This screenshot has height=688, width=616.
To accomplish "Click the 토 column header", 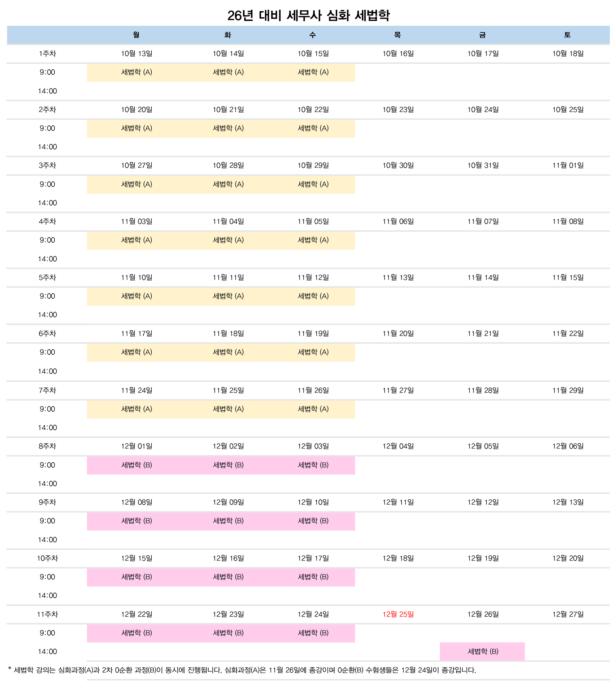I will 567,35.
